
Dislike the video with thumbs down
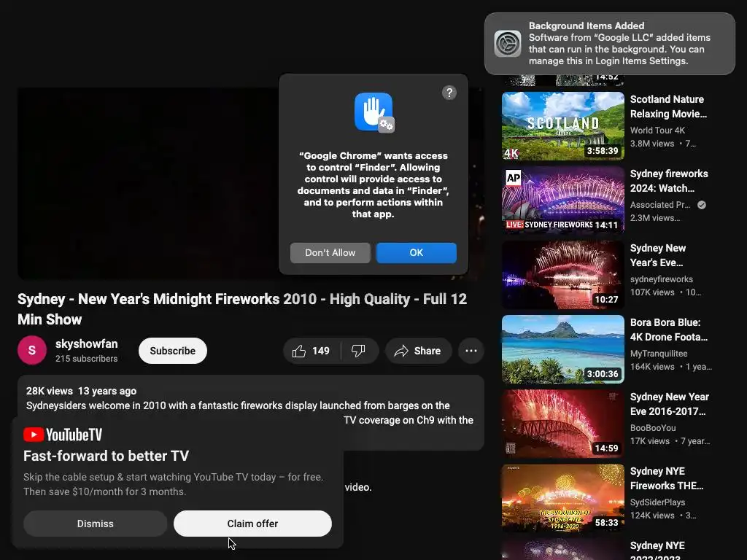(358, 351)
